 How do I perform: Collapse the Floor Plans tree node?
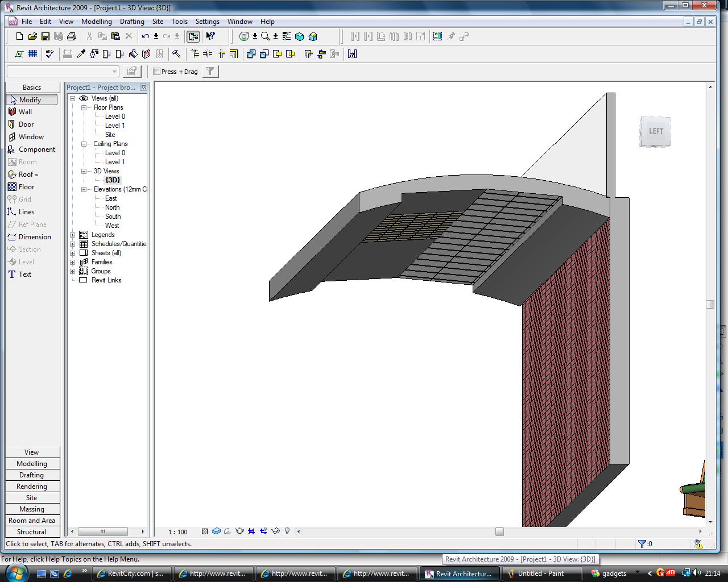(84, 107)
